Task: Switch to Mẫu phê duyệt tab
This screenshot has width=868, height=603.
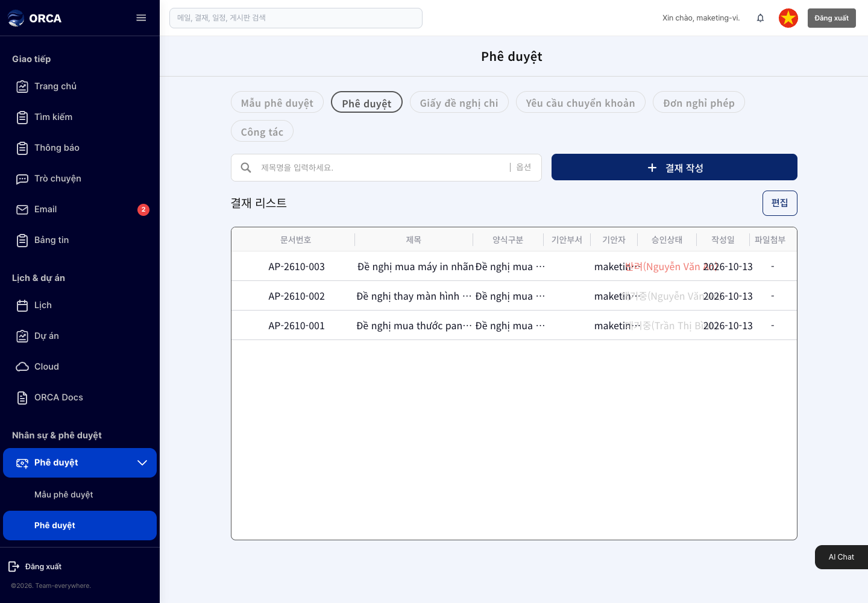Action: point(277,103)
